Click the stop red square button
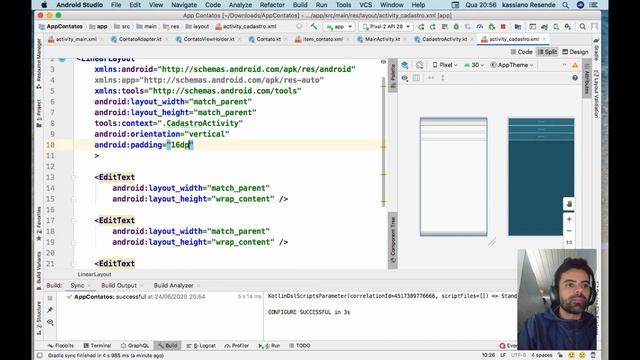This screenshot has height=360, width=640. pos(503,27)
